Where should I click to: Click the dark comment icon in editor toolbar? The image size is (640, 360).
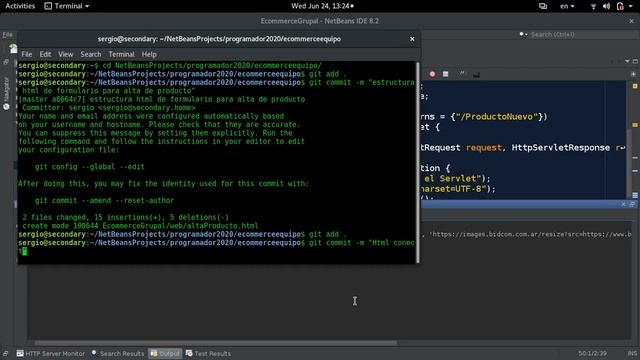pyautogui.click(x=476, y=75)
